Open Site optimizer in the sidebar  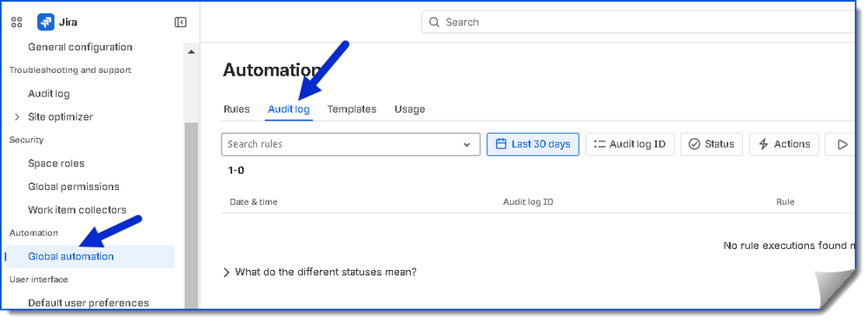(60, 117)
